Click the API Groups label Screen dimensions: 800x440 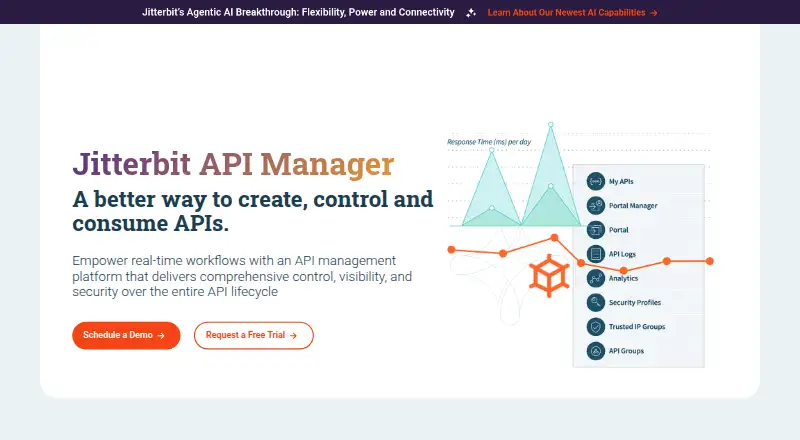point(626,351)
